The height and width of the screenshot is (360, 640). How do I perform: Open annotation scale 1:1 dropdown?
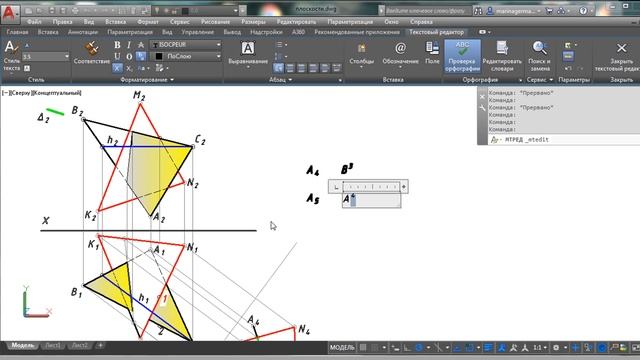pos(540,348)
